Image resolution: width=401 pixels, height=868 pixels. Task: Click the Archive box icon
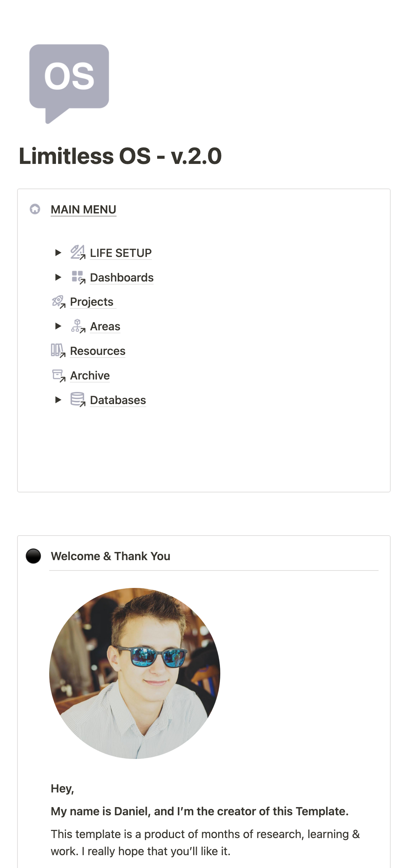coord(58,375)
